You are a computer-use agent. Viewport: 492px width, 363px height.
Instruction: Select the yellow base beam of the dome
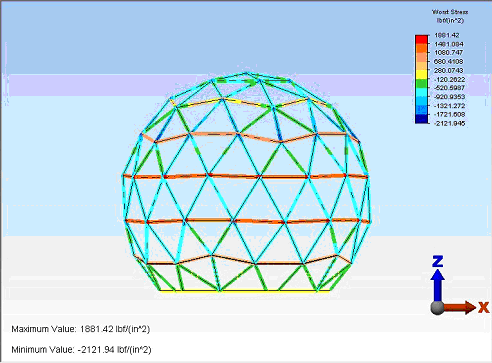[245, 291]
